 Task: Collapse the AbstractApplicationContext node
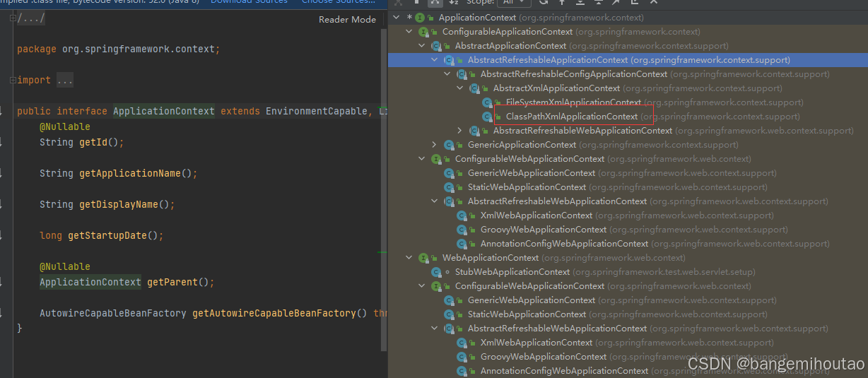point(422,46)
